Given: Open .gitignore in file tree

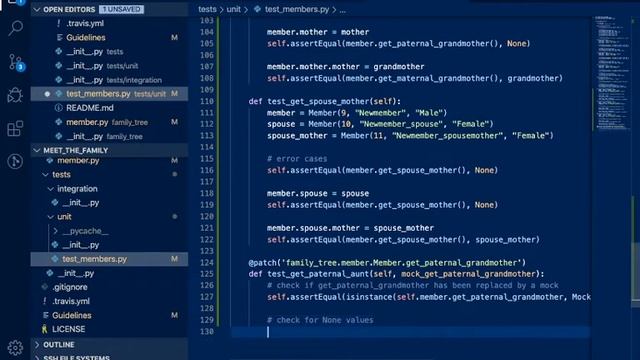Looking at the screenshot, I should point(109,287).
